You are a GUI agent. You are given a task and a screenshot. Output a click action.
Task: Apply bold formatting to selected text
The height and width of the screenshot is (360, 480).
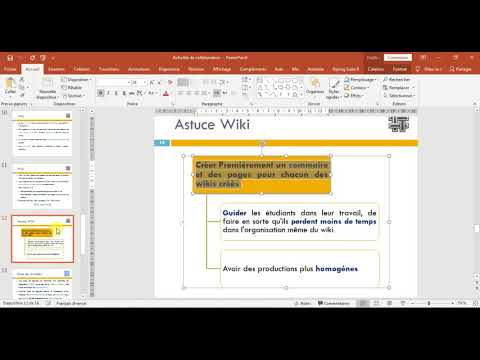[101, 93]
